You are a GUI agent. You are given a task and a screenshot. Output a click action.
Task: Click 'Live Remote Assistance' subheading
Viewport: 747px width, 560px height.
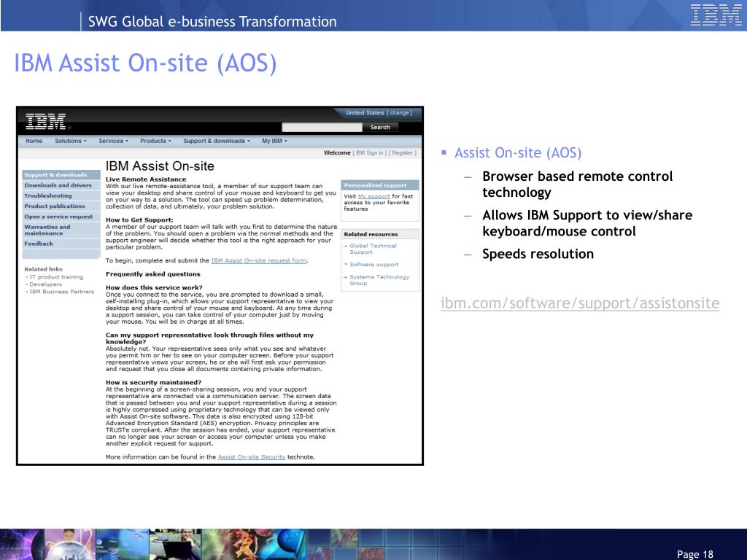tap(146, 179)
